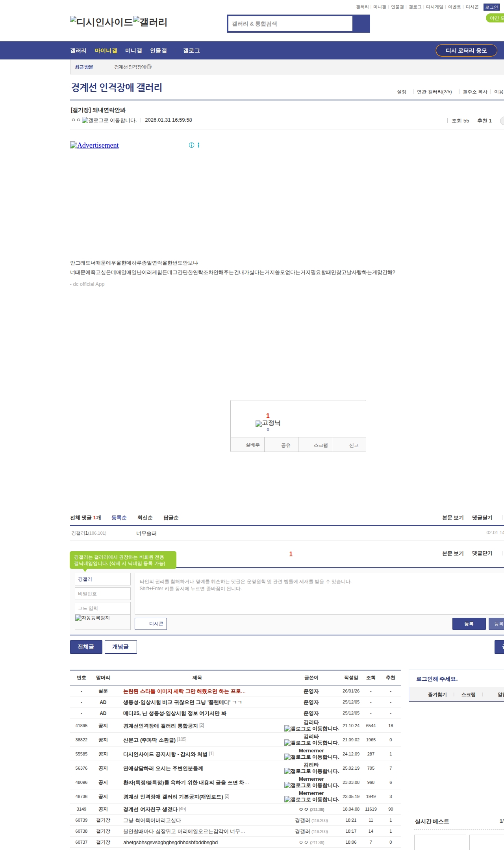
Task: Open 디시게임 in the top link row
Action: [x=434, y=7]
